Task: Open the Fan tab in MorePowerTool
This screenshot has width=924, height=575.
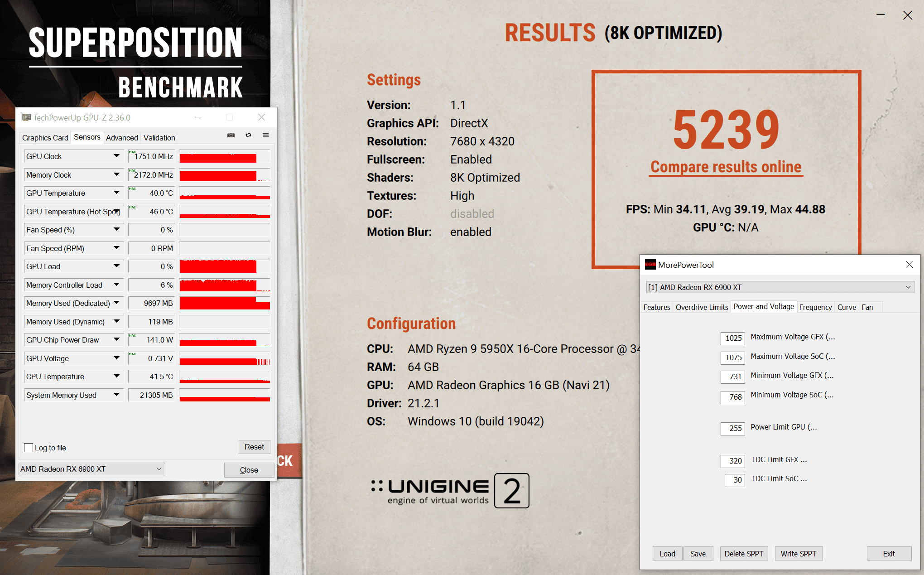Action: click(867, 307)
